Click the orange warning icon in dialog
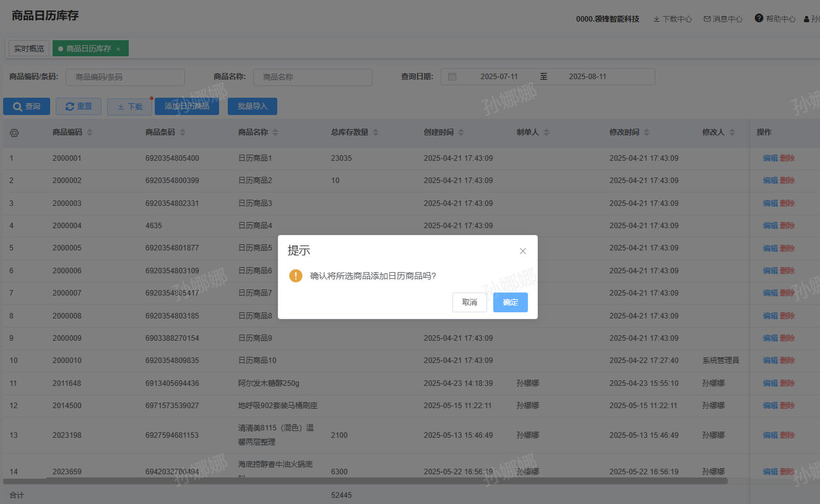 tap(296, 276)
